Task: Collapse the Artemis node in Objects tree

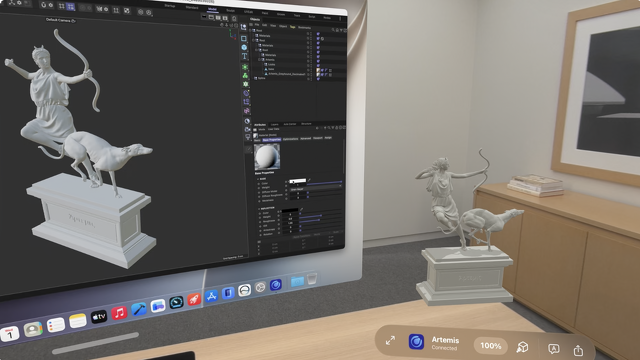Action: pos(259,60)
